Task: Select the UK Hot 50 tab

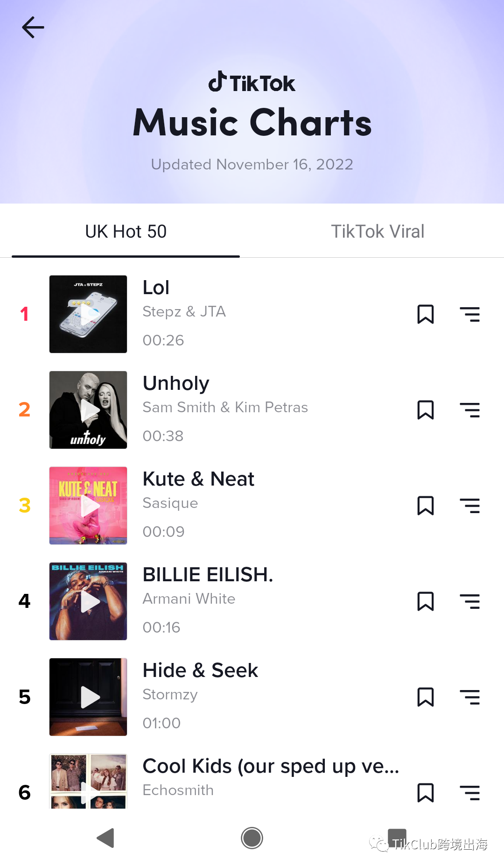Action: [x=126, y=232]
